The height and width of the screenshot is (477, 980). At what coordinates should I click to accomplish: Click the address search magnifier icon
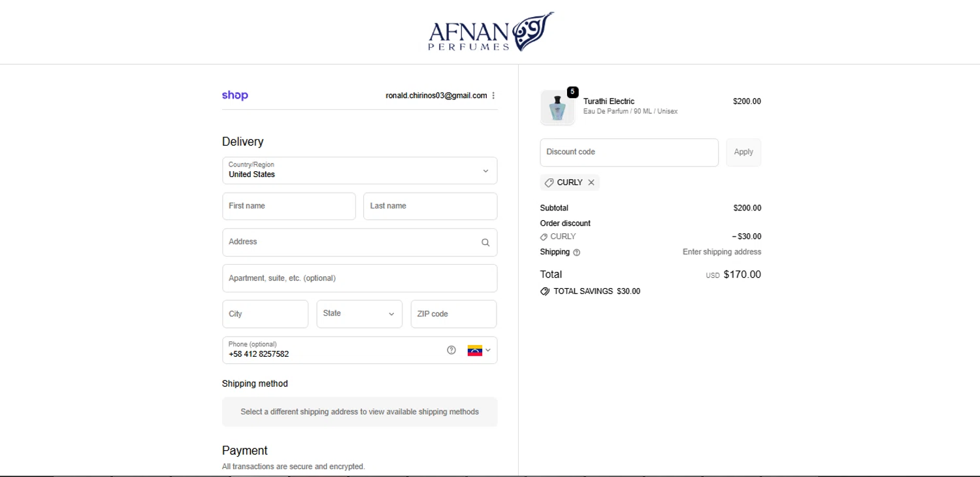click(x=485, y=242)
